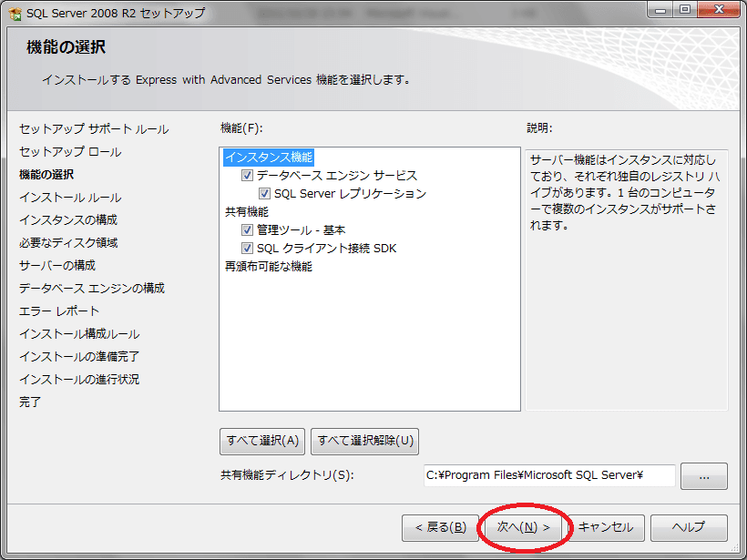The image size is (747, 560).
Task: Click セットアップ サポート ルール in the sidebar
Action: pyautogui.click(x=93, y=130)
